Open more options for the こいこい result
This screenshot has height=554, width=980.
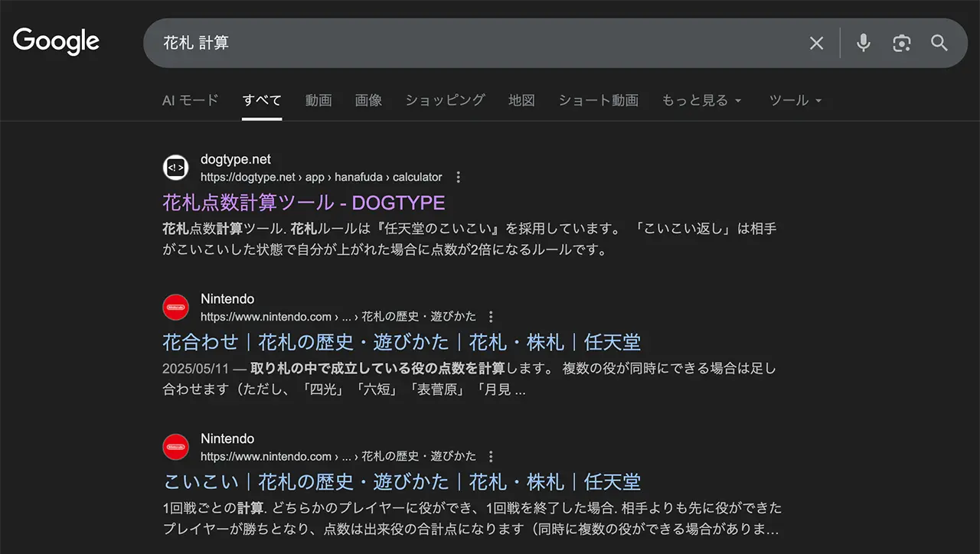tap(492, 457)
